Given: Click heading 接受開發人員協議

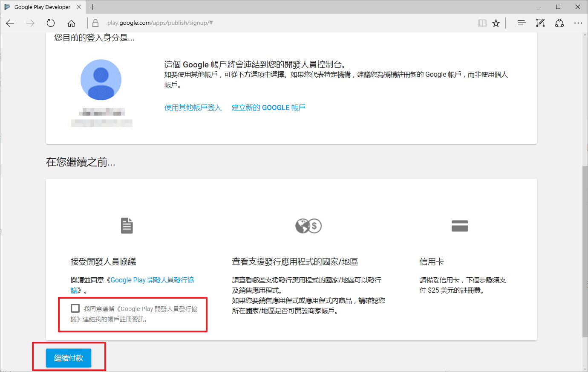Looking at the screenshot, I should [x=103, y=262].
